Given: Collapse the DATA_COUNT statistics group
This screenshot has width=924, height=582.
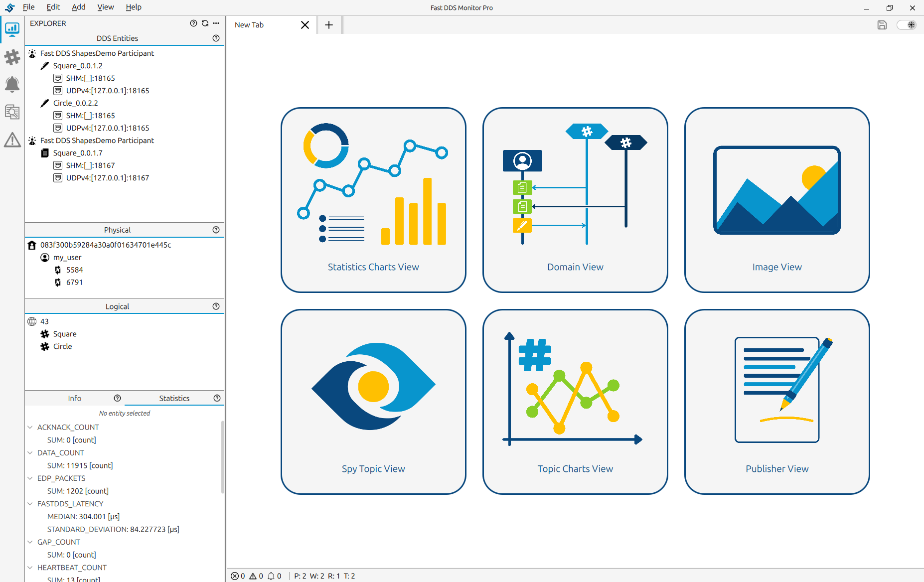Looking at the screenshot, I should [x=30, y=453].
